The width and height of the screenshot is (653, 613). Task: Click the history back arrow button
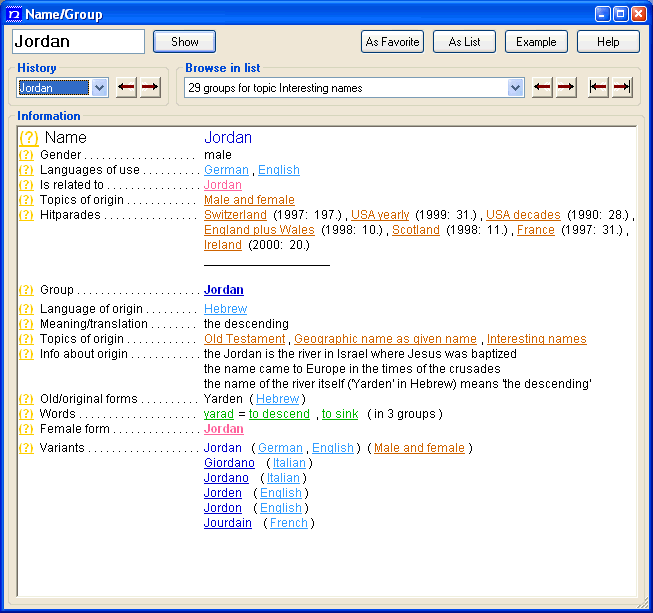tap(126, 88)
